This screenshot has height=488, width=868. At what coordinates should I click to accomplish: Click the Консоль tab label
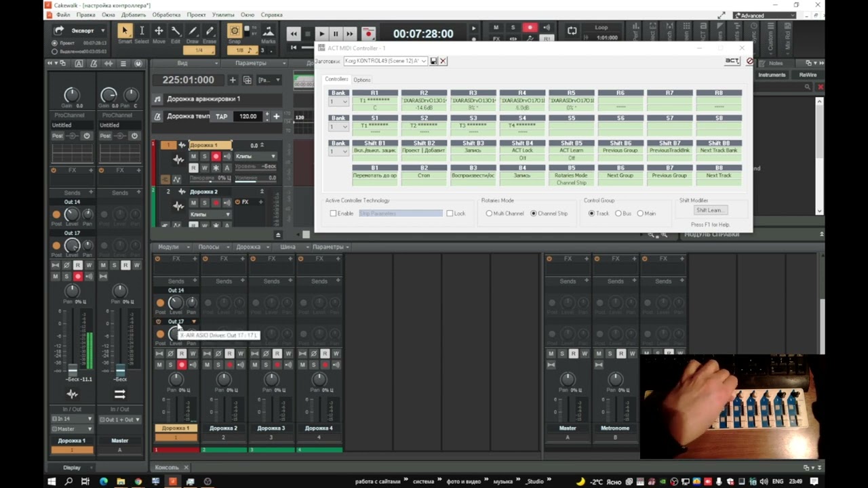pyautogui.click(x=167, y=467)
